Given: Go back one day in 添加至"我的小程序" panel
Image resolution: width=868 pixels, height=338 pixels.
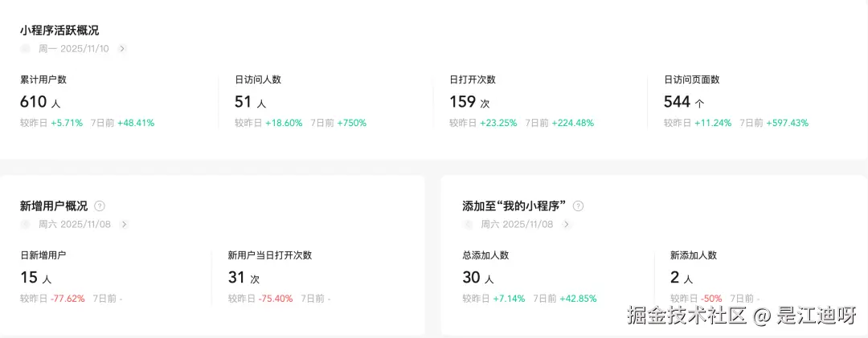Looking at the screenshot, I should point(467,225).
